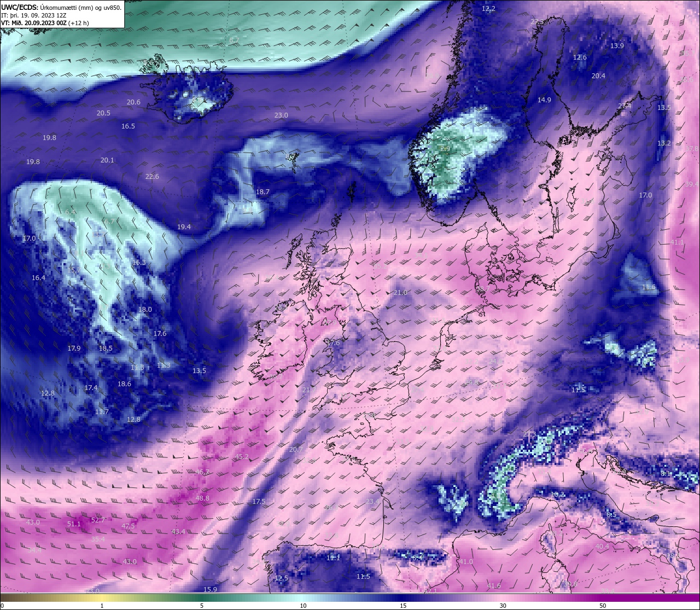The height and width of the screenshot is (610, 700).
Task: Click the colour scale label '5'
Action: point(202,606)
